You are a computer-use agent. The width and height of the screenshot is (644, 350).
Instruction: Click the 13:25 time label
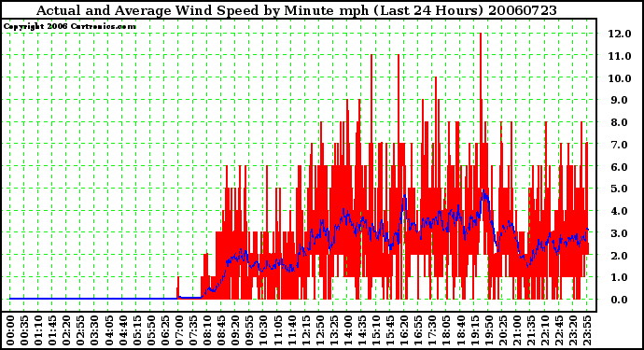point(333,330)
